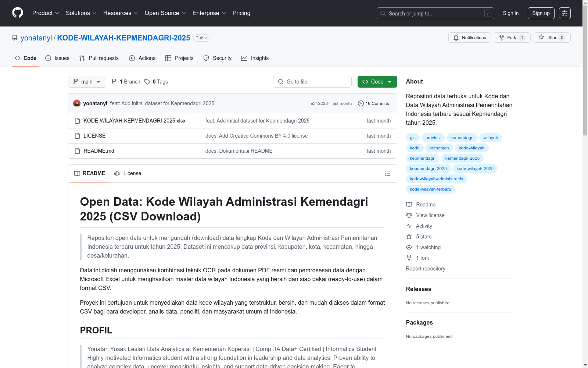Open the README.md file
The image size is (588, 368).
click(99, 151)
